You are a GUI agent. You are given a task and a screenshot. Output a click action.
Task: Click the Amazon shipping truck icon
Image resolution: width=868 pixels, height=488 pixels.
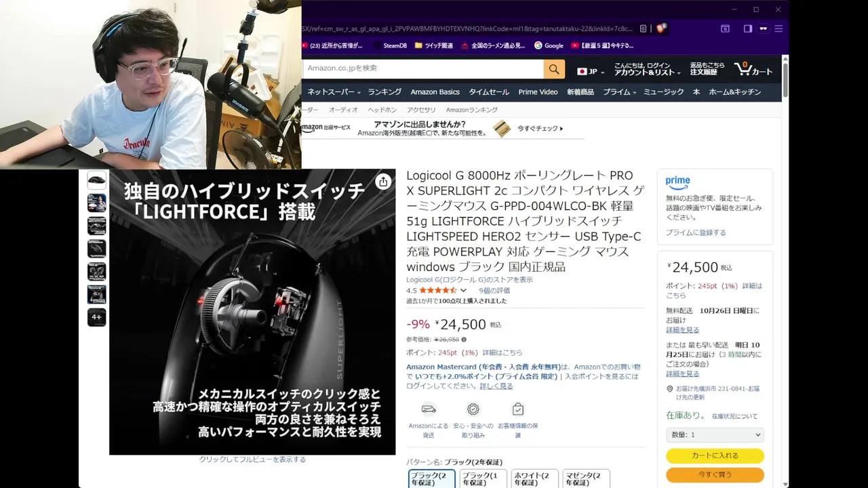pyautogui.click(x=429, y=409)
